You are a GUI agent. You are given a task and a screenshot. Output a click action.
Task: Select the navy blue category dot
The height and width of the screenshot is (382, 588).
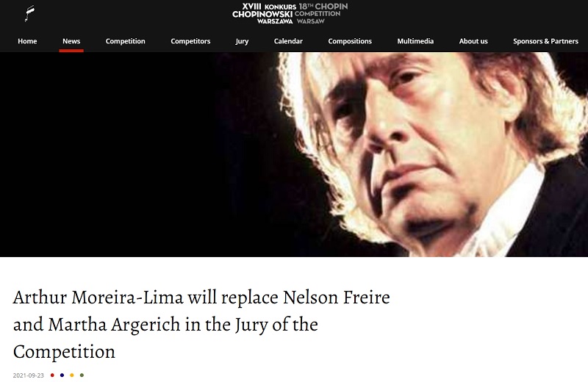tap(62, 375)
